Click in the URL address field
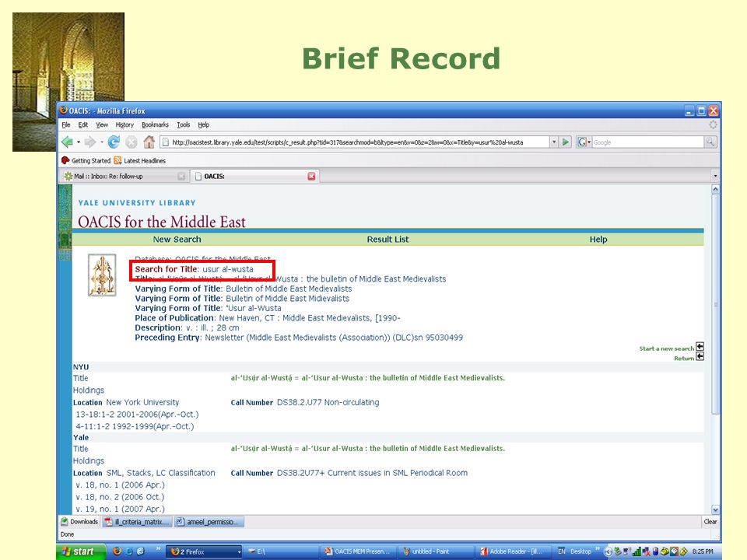Viewport: 747px width, 560px height. click(355, 142)
